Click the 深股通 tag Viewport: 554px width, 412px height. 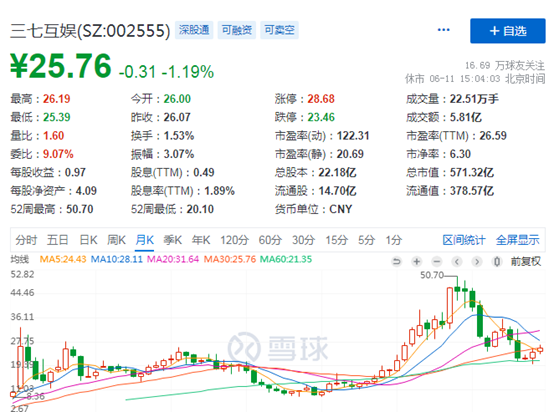click(194, 30)
